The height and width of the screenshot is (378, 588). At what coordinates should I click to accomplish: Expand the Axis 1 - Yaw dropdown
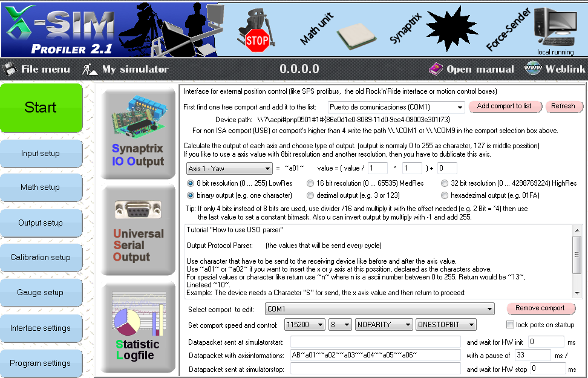click(x=229, y=168)
